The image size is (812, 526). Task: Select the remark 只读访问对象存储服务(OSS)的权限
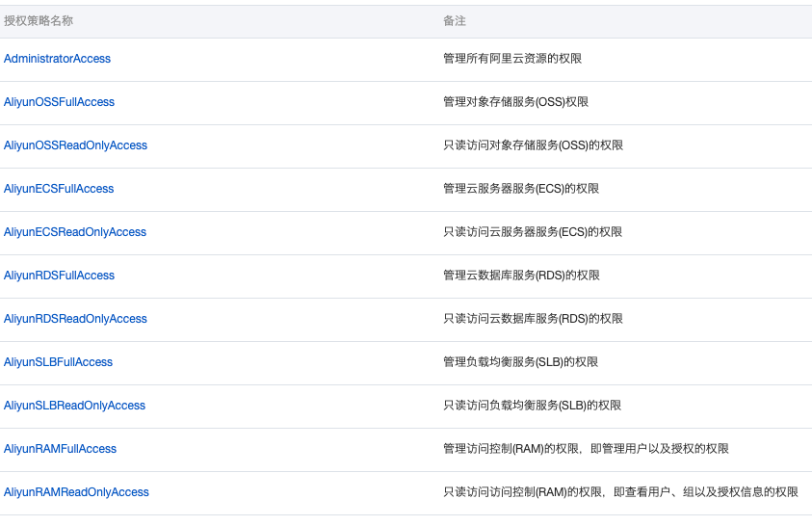click(534, 145)
